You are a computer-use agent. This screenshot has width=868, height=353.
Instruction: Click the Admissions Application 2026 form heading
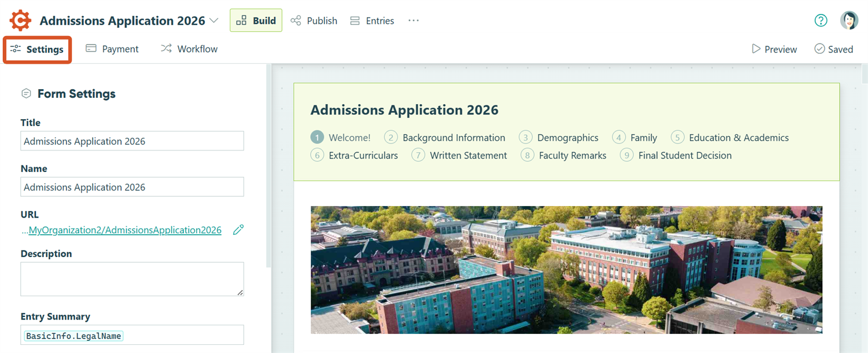[x=404, y=110]
